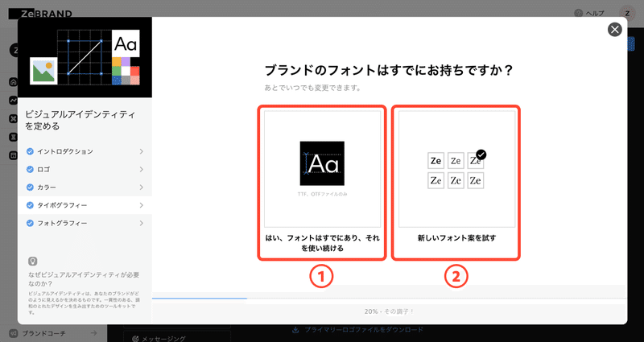Click checkmark icon beside イントロダクション
Image resolution: width=644 pixels, height=342 pixels.
pos(30,151)
